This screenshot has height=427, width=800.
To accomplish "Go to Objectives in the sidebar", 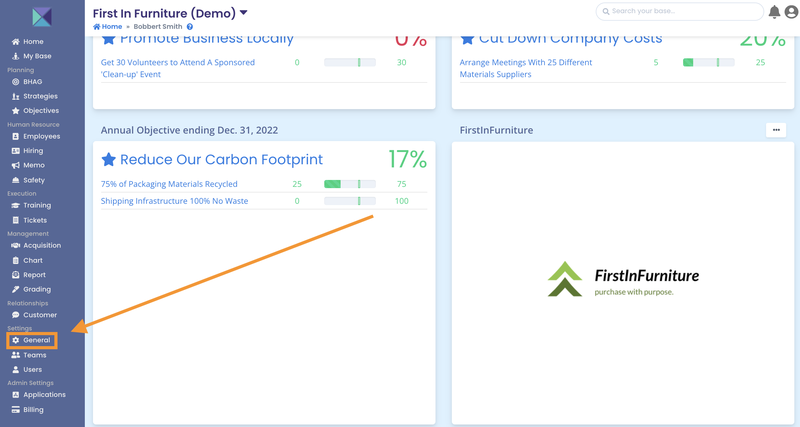I will click(41, 110).
